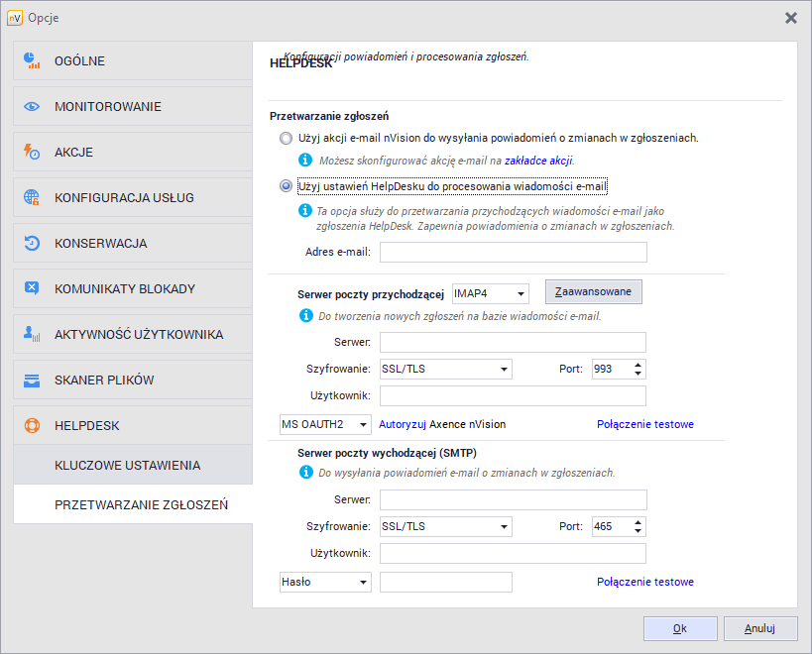
Task: Click into the Adres e-mail field
Action: click(x=513, y=253)
